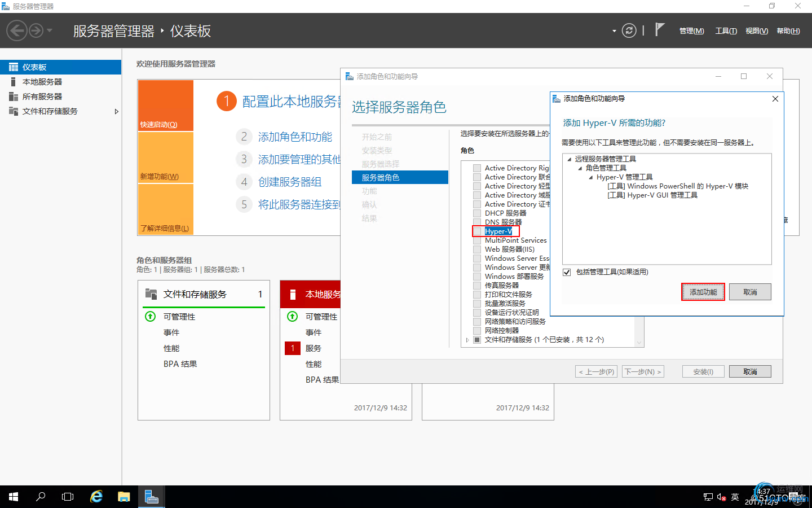Open File Explorer from the taskbar
Viewport: 812px width, 508px height.
tap(123, 497)
